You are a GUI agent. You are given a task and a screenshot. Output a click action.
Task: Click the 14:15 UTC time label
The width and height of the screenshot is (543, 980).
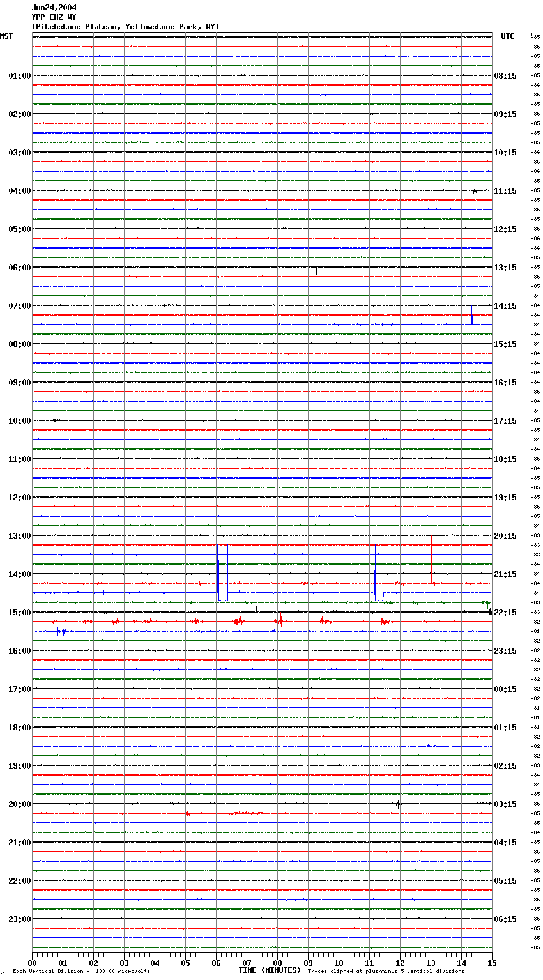pos(505,306)
